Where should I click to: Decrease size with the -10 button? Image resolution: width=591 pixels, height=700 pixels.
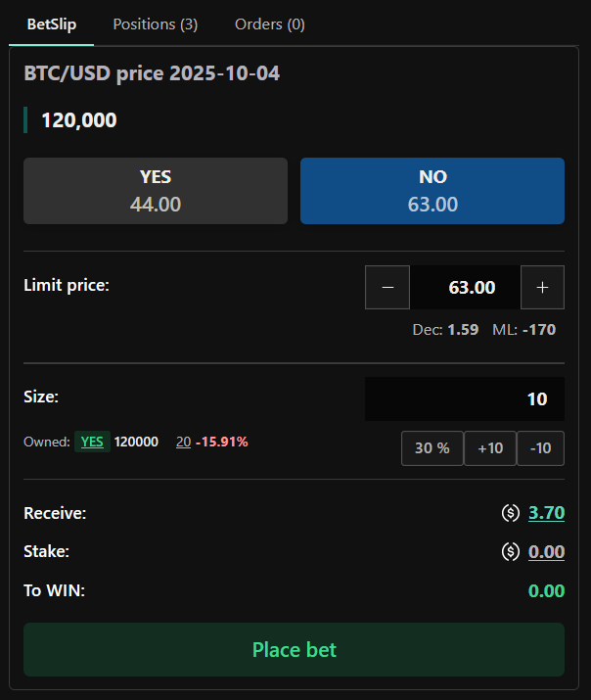[541, 448]
